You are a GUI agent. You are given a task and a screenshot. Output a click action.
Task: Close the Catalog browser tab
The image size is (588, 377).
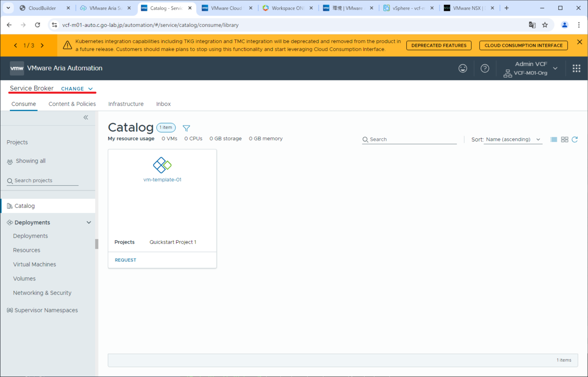(x=190, y=8)
